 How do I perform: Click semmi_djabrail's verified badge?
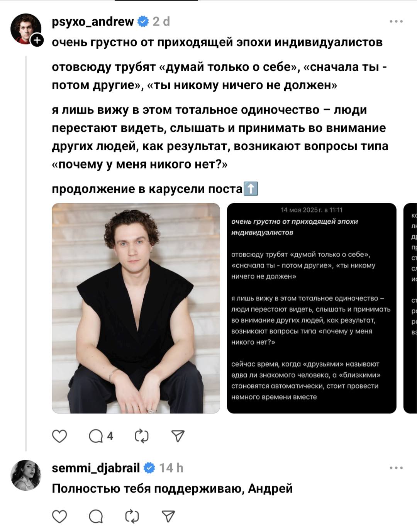[149, 468]
